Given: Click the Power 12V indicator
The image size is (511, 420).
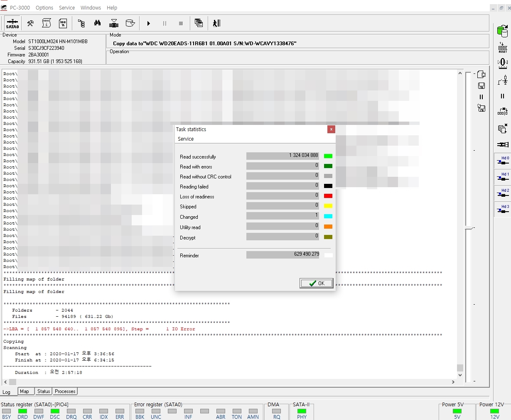Looking at the screenshot, I should click(x=495, y=414).
